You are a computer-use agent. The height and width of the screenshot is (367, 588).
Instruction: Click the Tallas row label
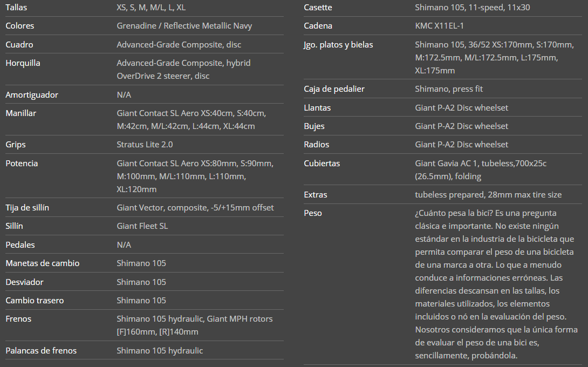click(16, 8)
